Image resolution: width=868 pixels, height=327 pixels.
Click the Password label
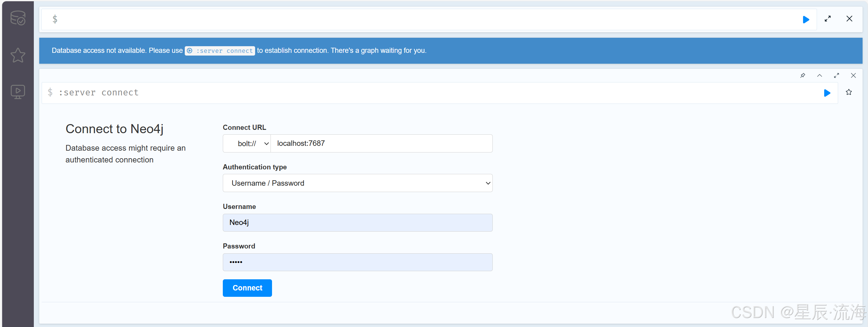click(239, 246)
